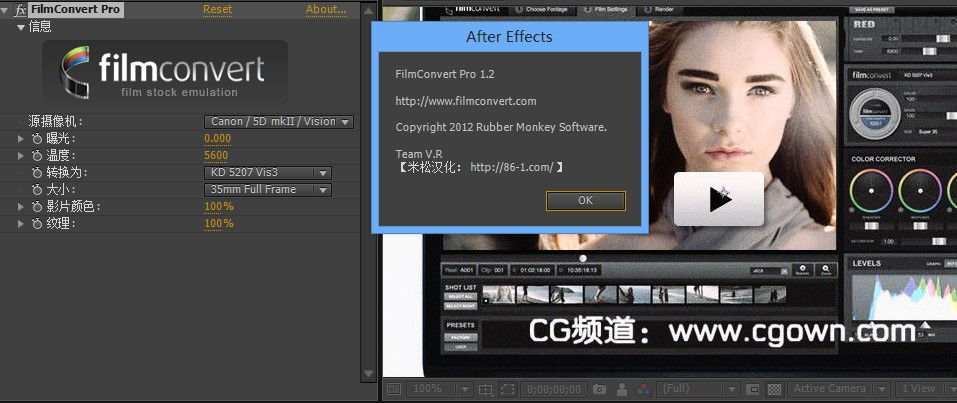The height and width of the screenshot is (403, 957).
Task: Take a snapshot with the camera icon
Action: [600, 389]
